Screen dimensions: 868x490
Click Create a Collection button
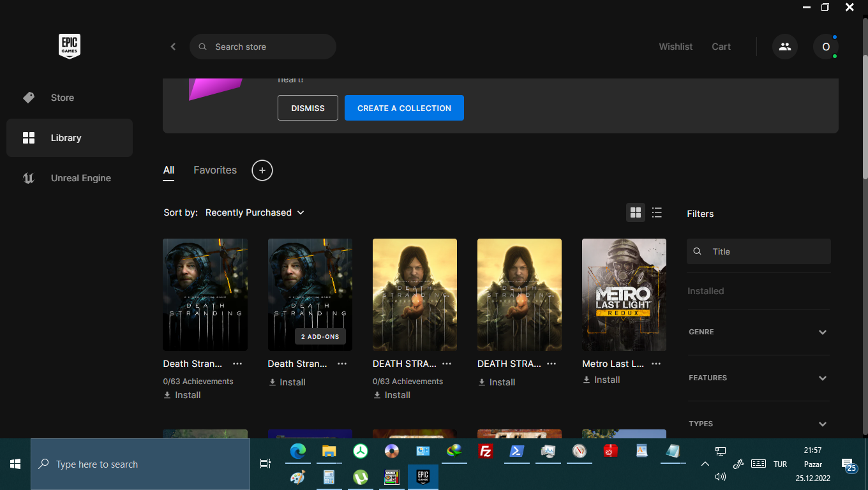coord(404,108)
